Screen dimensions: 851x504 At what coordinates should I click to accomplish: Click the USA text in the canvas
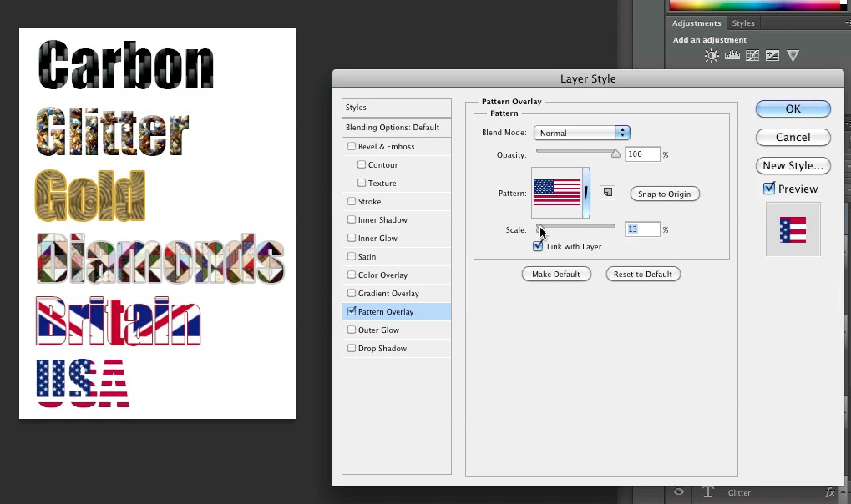coord(83,382)
